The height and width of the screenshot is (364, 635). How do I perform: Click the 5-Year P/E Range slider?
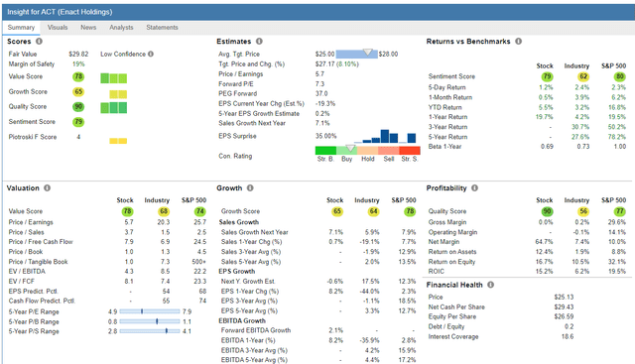pyautogui.click(x=150, y=311)
